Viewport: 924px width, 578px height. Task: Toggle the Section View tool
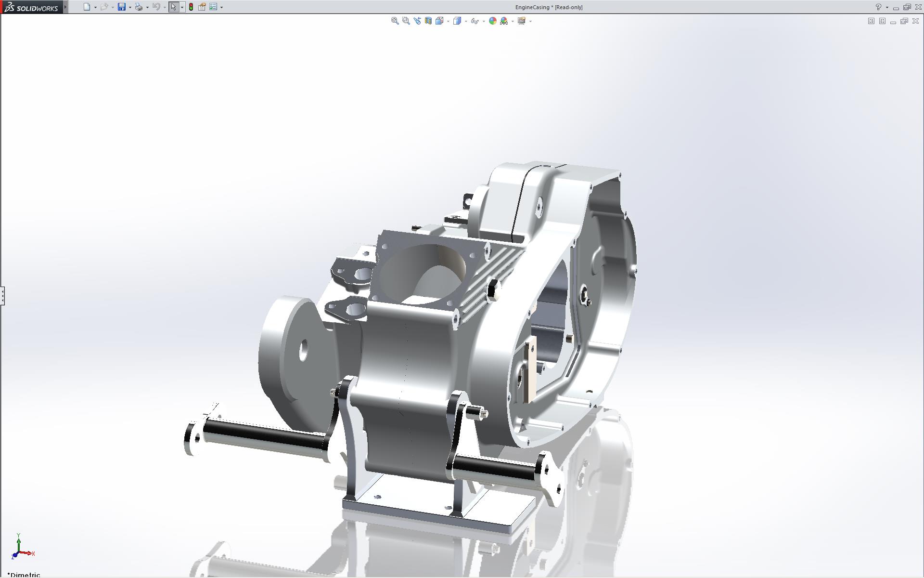tap(428, 21)
